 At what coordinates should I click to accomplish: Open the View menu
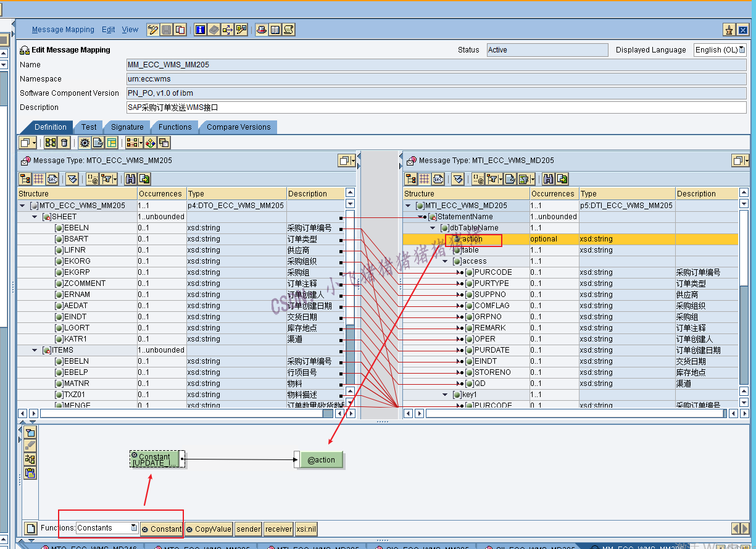point(130,30)
